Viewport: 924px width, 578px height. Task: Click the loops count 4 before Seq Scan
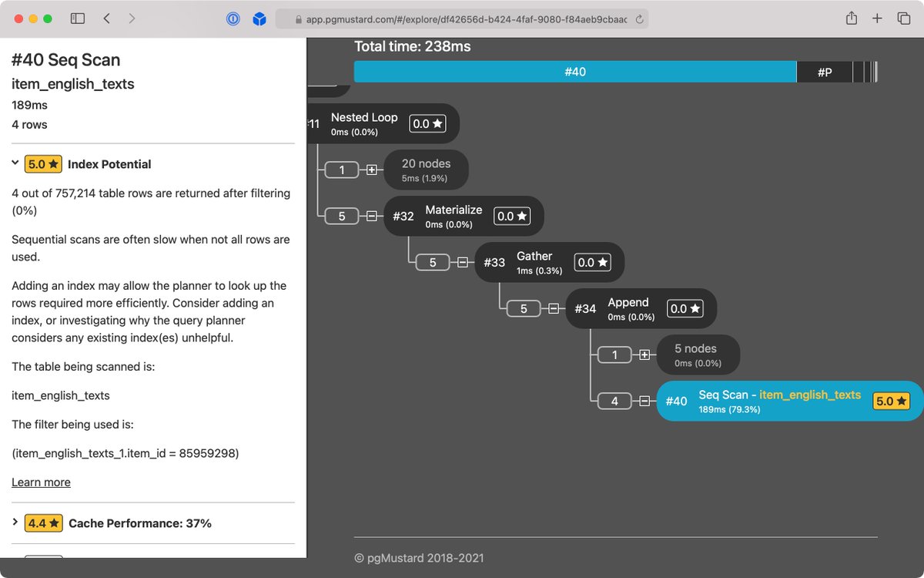[x=614, y=401]
